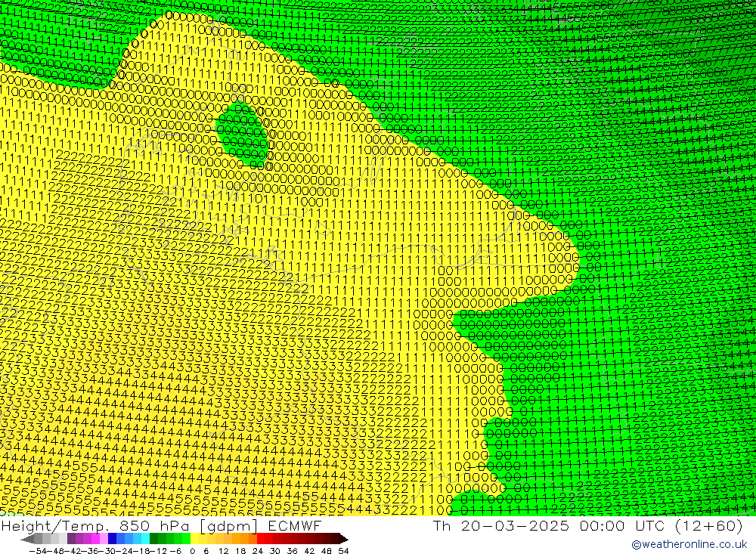Click the '-54' legend value

tap(36, 551)
